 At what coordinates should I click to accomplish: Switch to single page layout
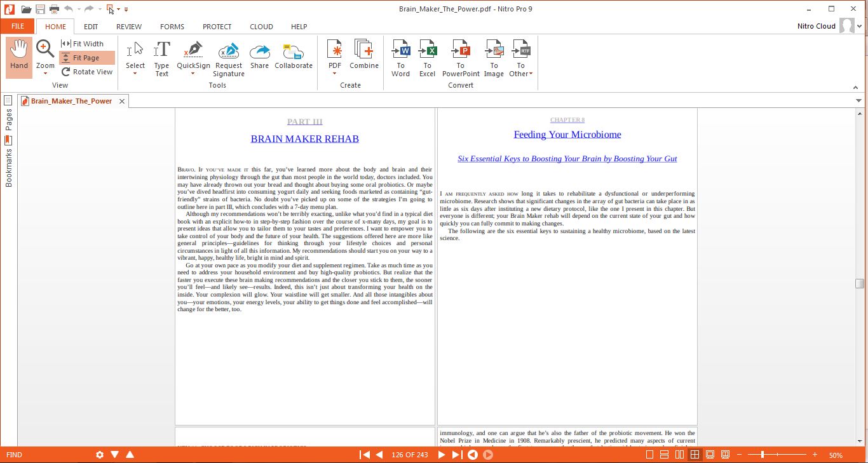click(x=649, y=455)
